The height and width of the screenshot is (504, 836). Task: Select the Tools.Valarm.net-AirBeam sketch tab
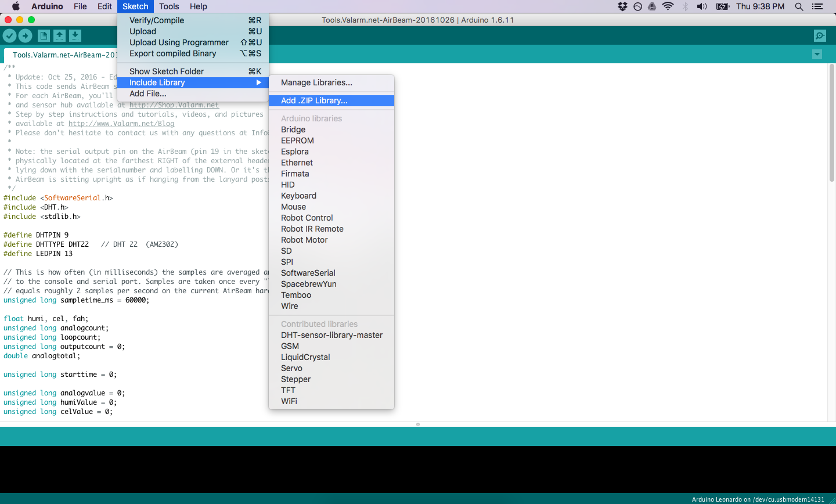61,55
